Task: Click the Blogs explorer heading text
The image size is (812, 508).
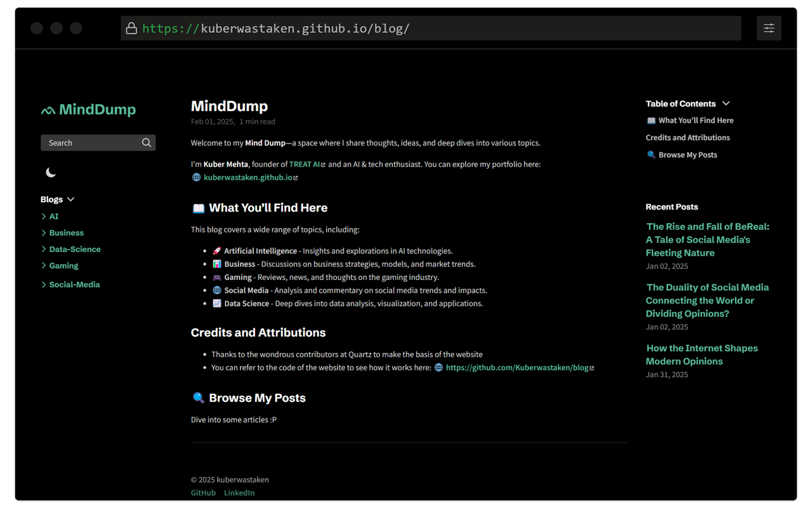Action: [51, 199]
